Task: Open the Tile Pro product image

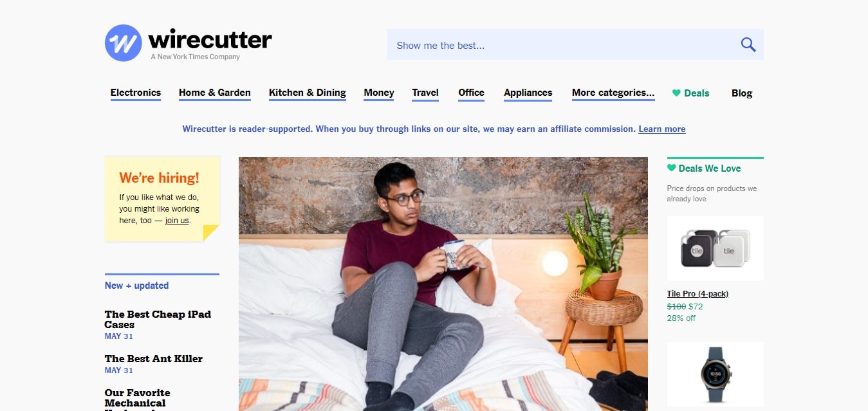Action: 716,248
